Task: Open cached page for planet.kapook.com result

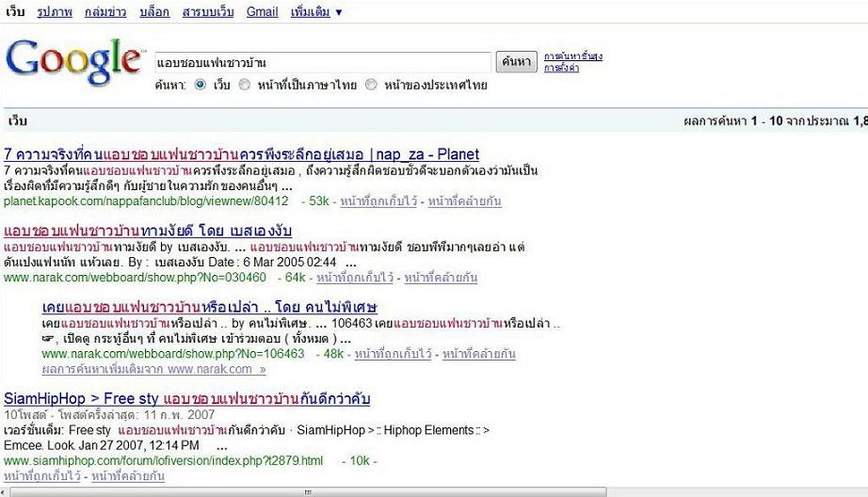Action: (x=378, y=201)
